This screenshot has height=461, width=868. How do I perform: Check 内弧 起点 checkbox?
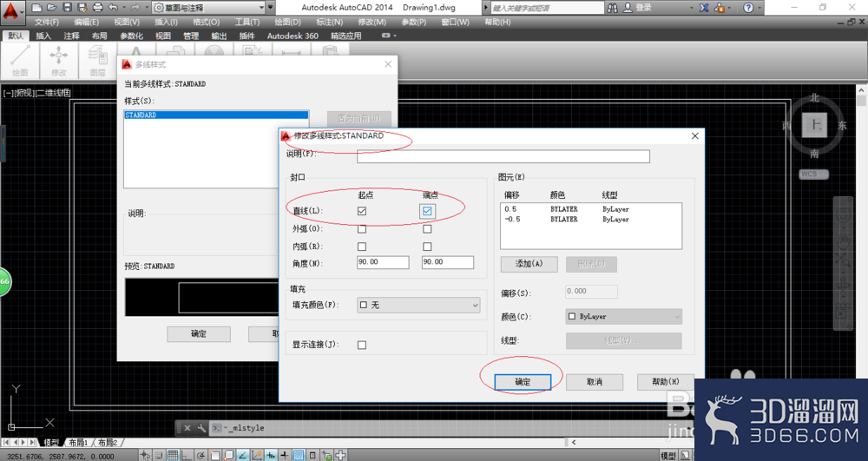362,247
